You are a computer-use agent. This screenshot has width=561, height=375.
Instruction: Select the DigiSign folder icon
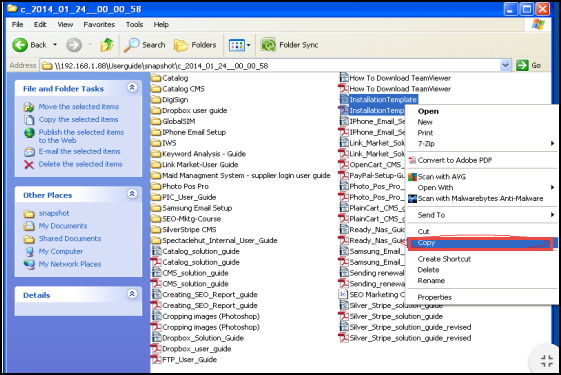click(x=156, y=99)
